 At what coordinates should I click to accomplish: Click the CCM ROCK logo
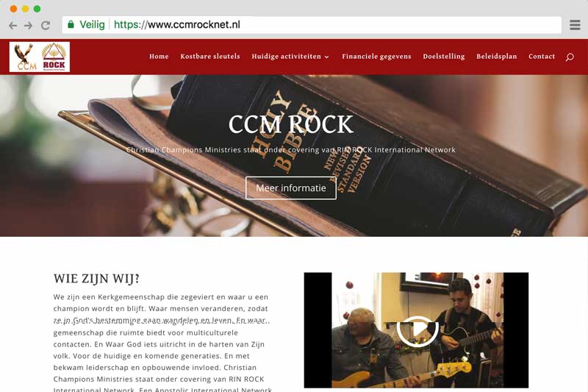pyautogui.click(x=40, y=57)
